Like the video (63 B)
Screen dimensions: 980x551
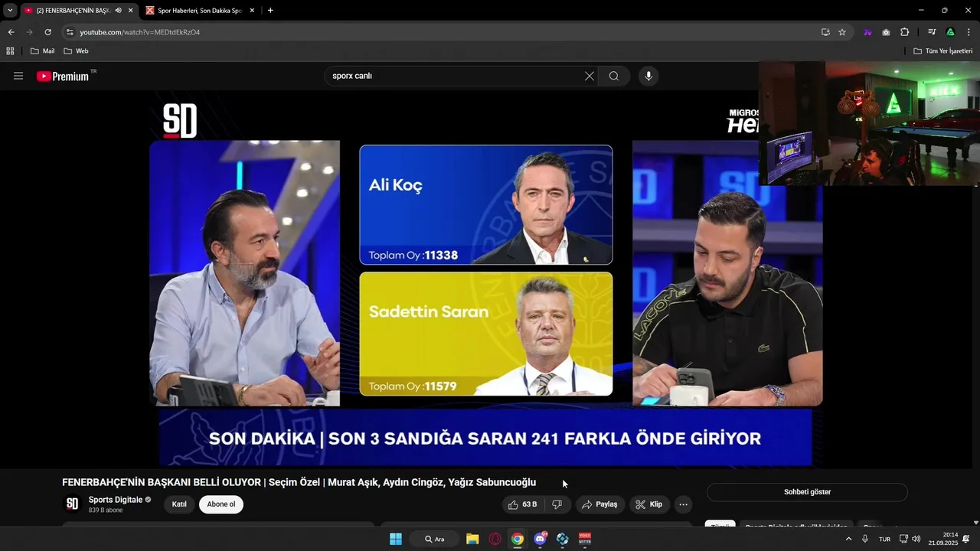523,504
